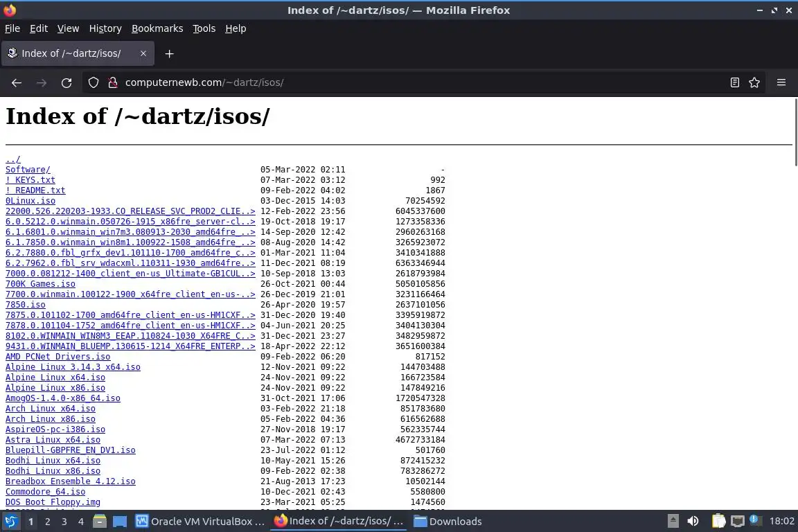Click the 6.2.7962.0.fbl_srv_wdacxml link

[x=130, y=263]
